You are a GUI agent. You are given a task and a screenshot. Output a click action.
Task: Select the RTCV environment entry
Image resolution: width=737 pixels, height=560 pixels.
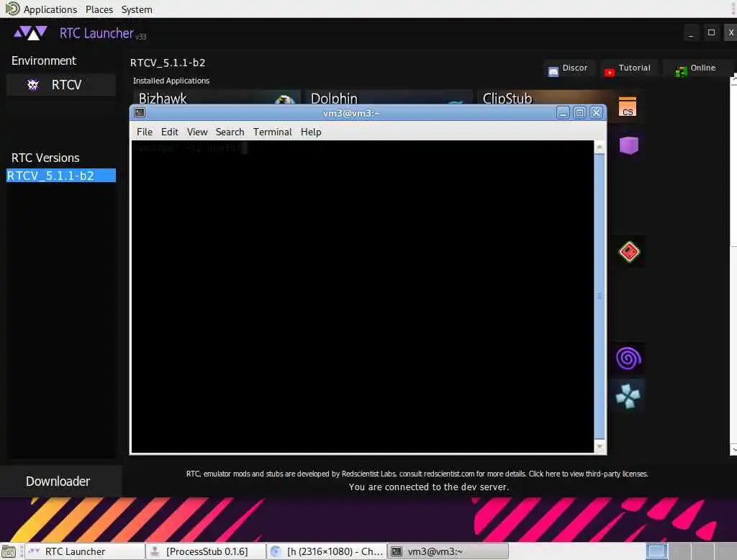point(60,85)
